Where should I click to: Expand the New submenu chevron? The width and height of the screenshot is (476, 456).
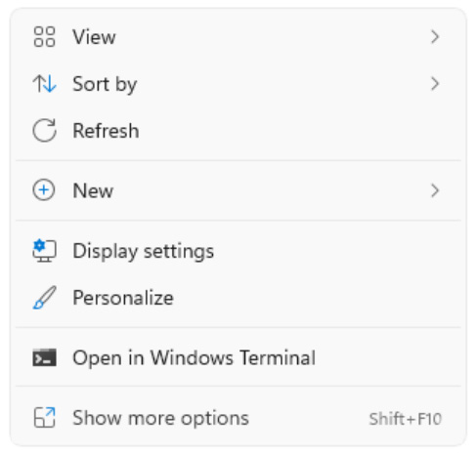[x=435, y=190]
